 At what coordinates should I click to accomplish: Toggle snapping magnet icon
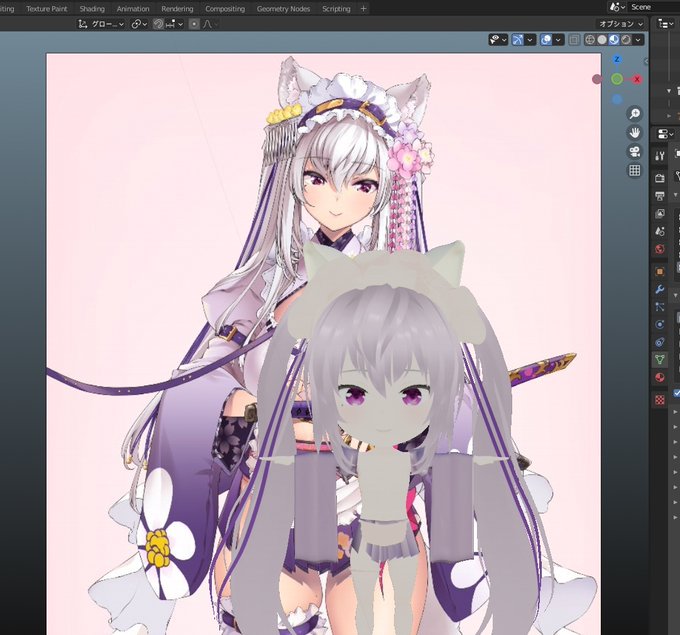pos(158,24)
